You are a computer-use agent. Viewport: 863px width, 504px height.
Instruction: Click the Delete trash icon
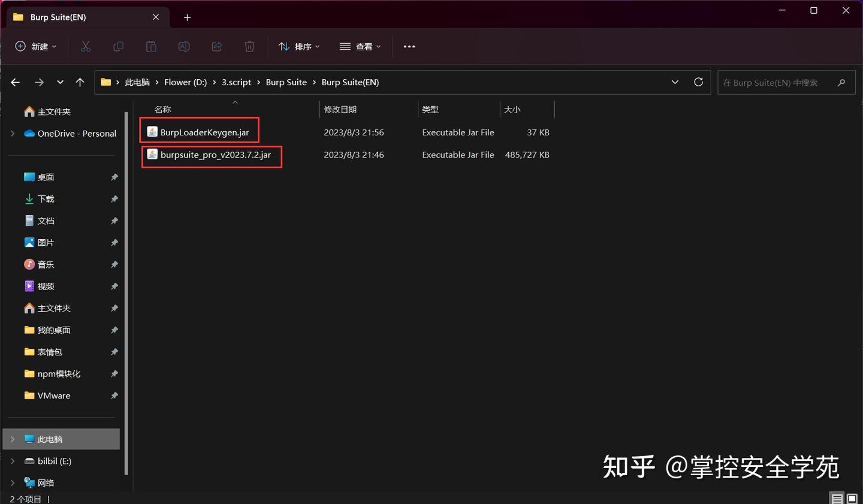[250, 47]
